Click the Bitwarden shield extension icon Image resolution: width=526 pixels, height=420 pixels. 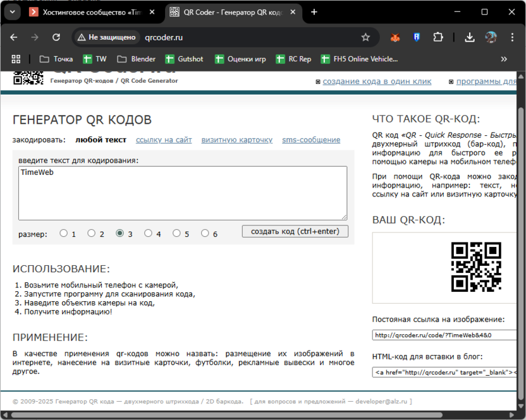[x=415, y=37]
